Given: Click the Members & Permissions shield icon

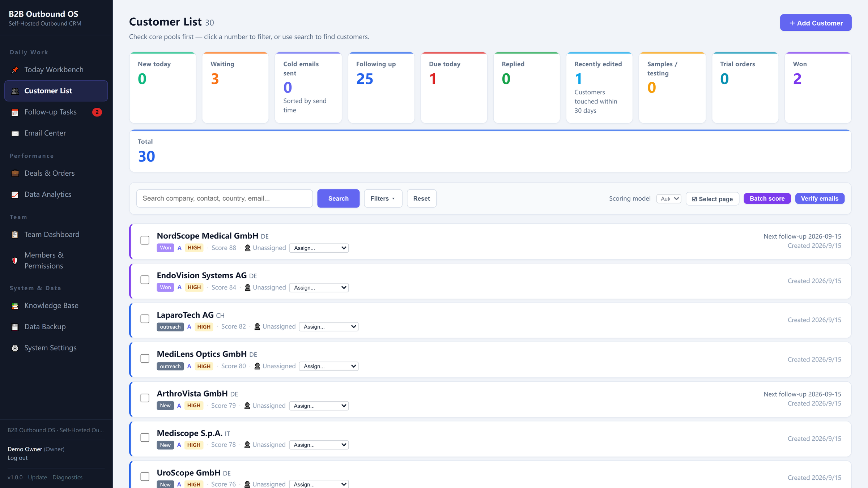Looking at the screenshot, I should pos(15,261).
